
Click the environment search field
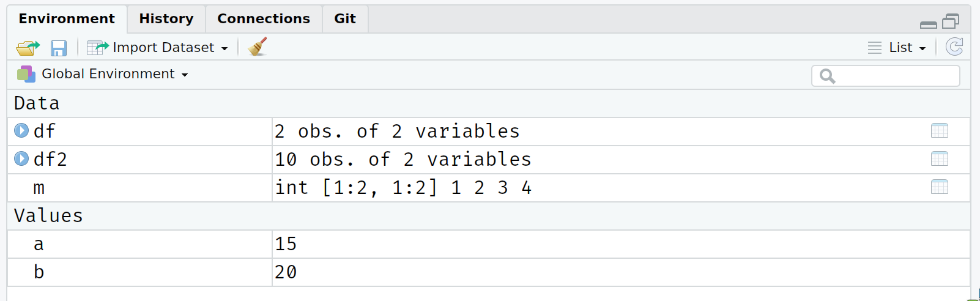(x=886, y=76)
